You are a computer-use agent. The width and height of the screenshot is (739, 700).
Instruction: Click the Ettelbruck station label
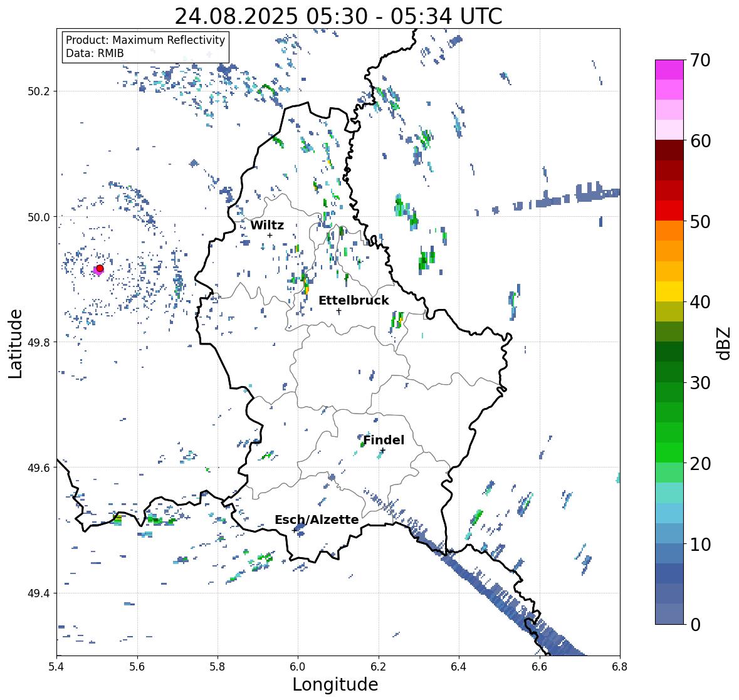[x=354, y=300]
